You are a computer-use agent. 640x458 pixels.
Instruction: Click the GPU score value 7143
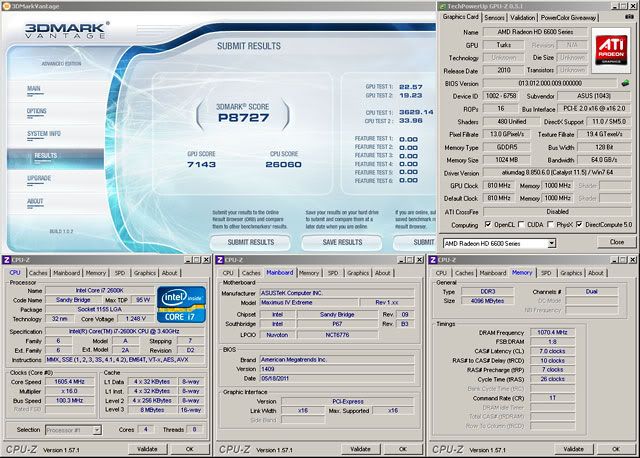pos(201,165)
